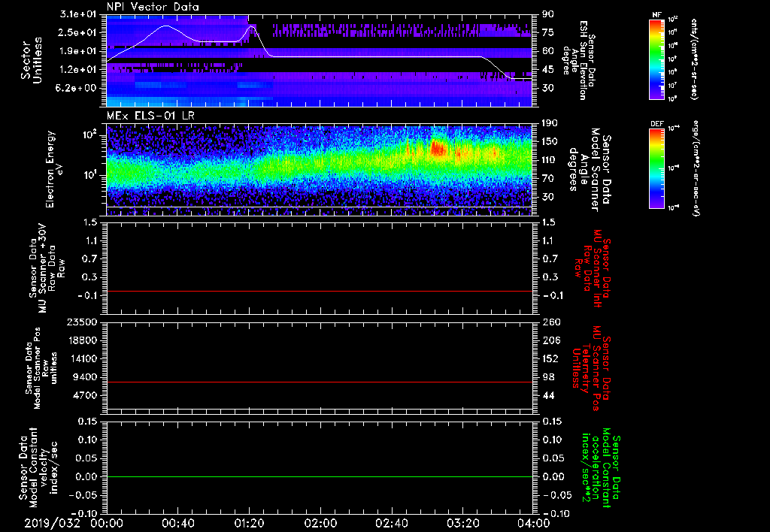
Task: Click the "Sector Unitless" axis title
Action: (x=32, y=60)
